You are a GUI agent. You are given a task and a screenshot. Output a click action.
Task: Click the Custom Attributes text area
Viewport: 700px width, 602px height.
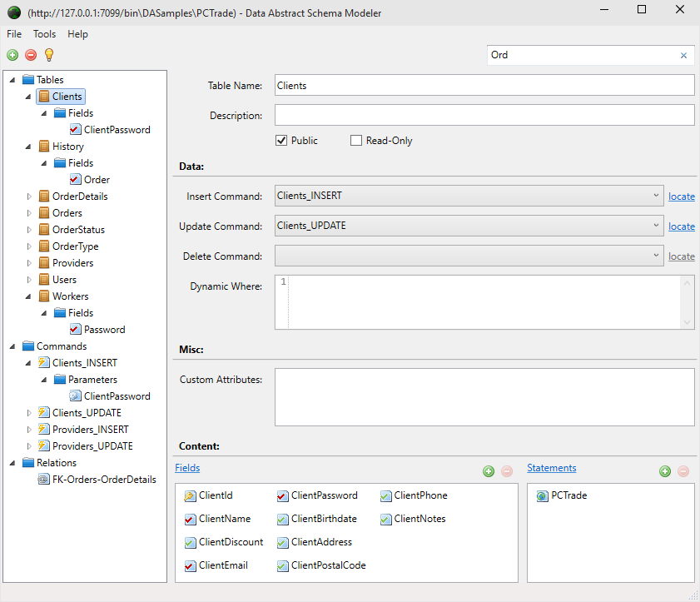pyautogui.click(x=484, y=397)
